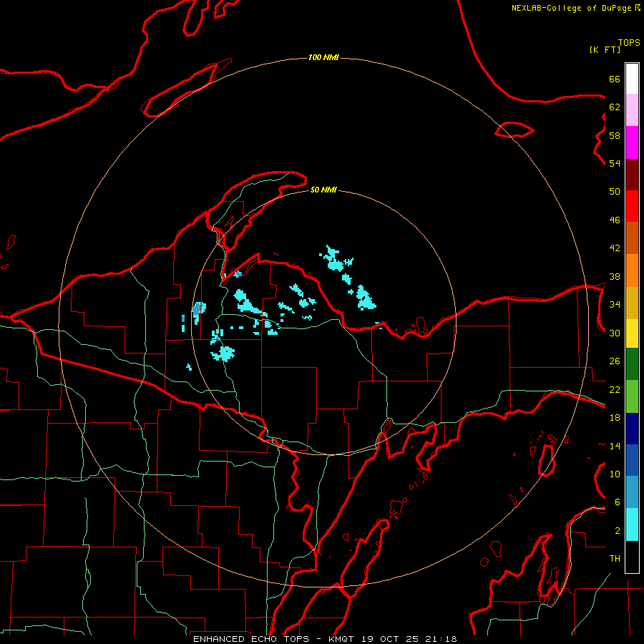The width and height of the screenshot is (644, 644).
Task: Click the 14 legend value
Action: 615,446
